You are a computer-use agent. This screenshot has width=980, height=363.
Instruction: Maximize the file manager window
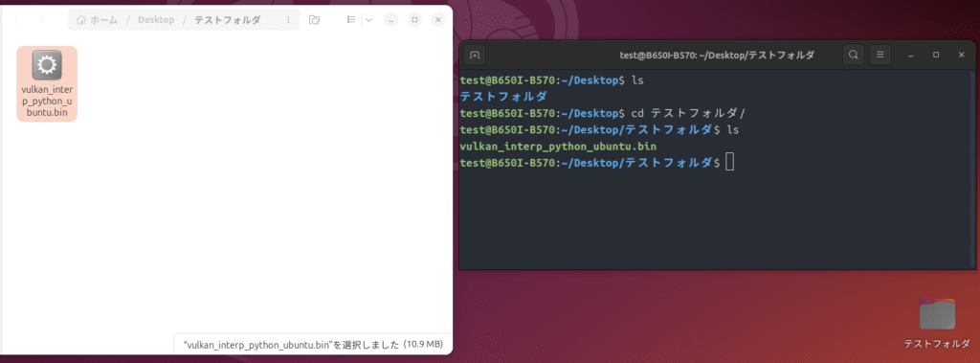[415, 20]
